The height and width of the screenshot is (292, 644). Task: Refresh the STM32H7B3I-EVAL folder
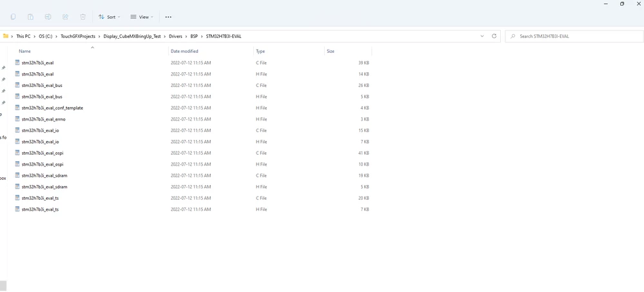[494, 36]
